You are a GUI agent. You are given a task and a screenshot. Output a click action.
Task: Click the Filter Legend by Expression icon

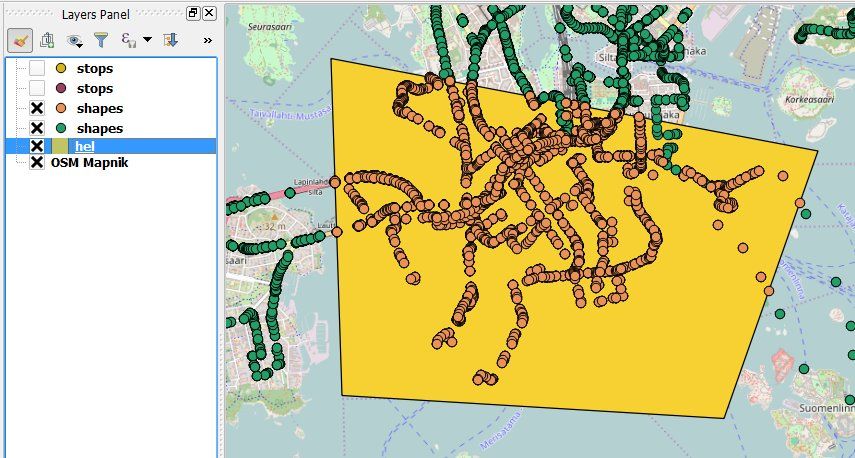click(128, 40)
